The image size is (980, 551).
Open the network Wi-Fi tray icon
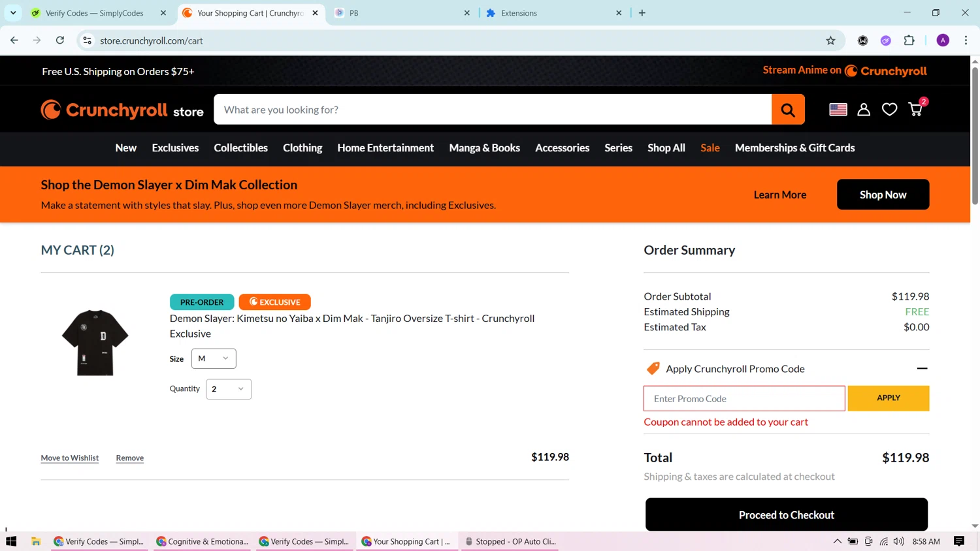(x=884, y=541)
